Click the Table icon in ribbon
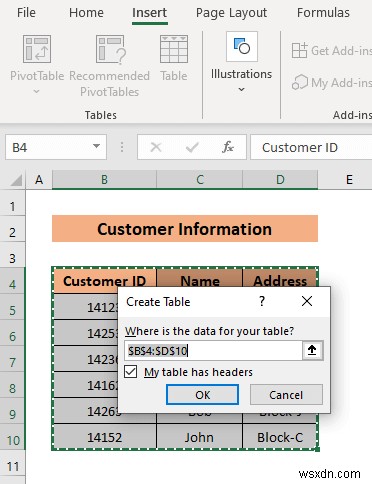The image size is (372, 484). [174, 49]
